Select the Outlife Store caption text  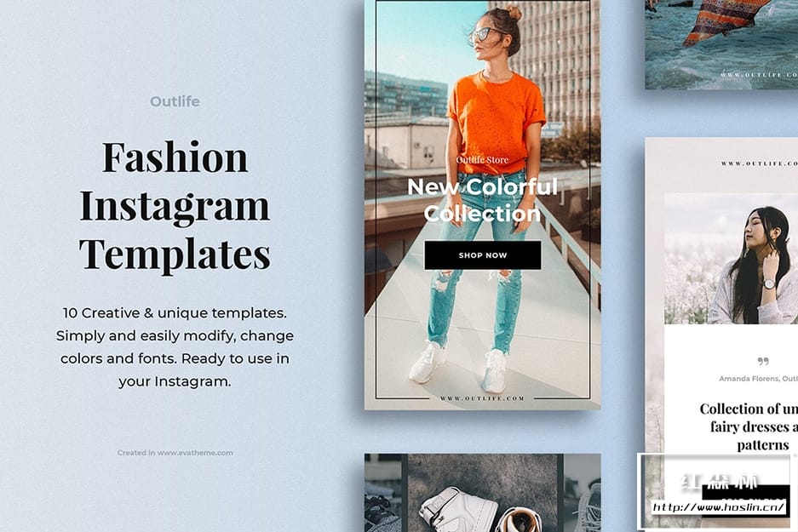coord(482,160)
